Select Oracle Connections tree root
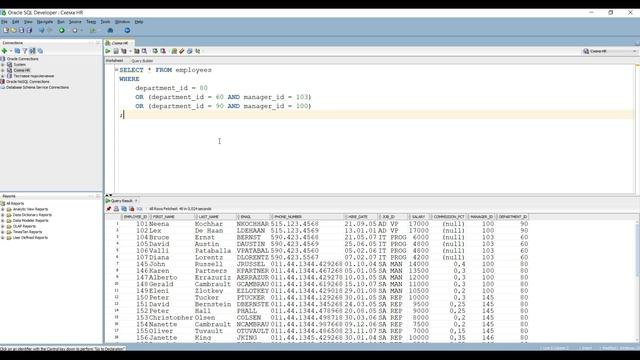Viewport: 640px width, 360px height. (x=22, y=59)
